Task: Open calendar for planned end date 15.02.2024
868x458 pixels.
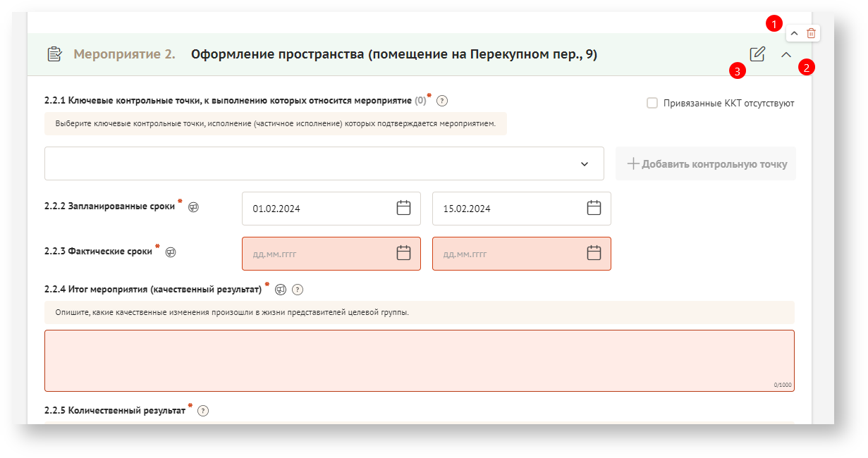Action: tap(594, 208)
